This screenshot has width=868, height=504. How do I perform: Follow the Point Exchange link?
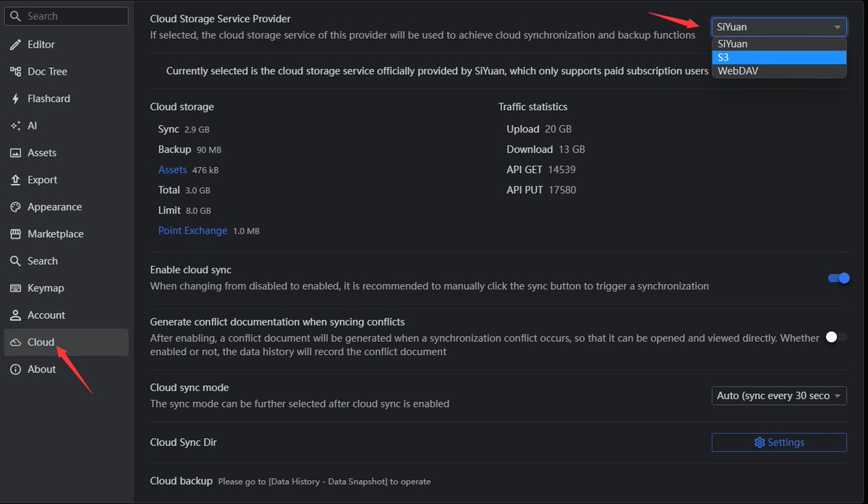[x=192, y=231]
